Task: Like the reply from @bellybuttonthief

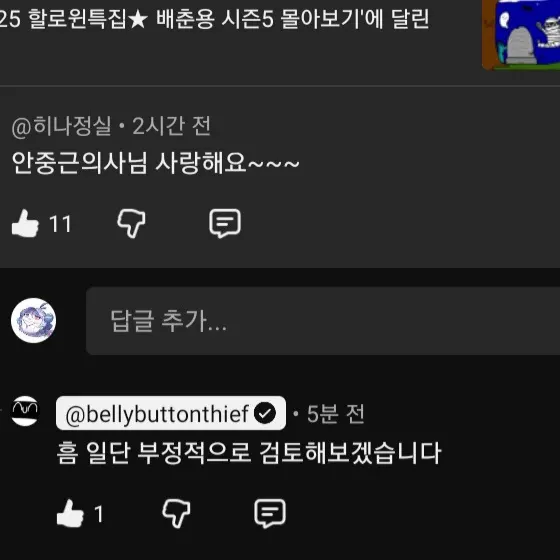Action: click(70, 514)
